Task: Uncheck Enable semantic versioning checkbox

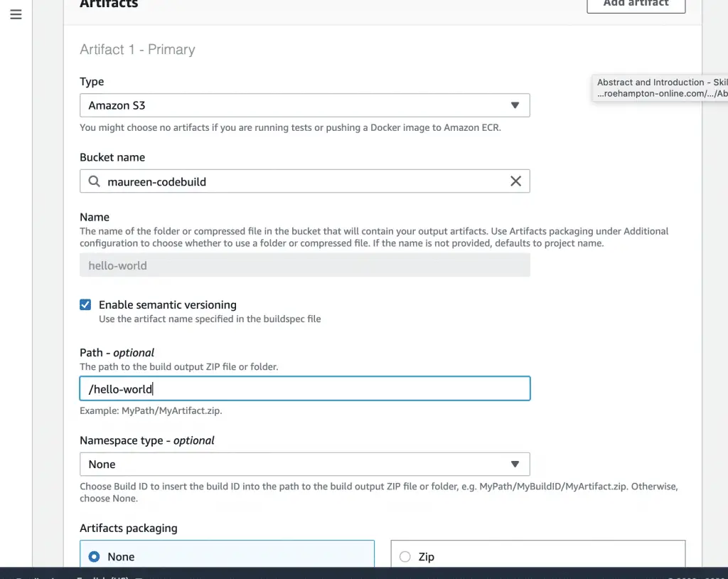Action: [x=85, y=305]
